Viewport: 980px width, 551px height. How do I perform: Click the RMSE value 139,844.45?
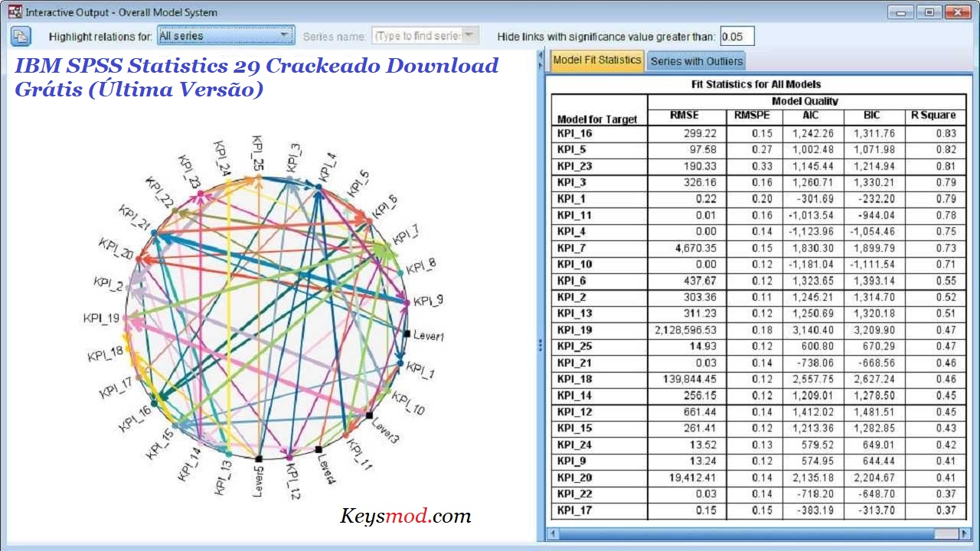(x=691, y=379)
